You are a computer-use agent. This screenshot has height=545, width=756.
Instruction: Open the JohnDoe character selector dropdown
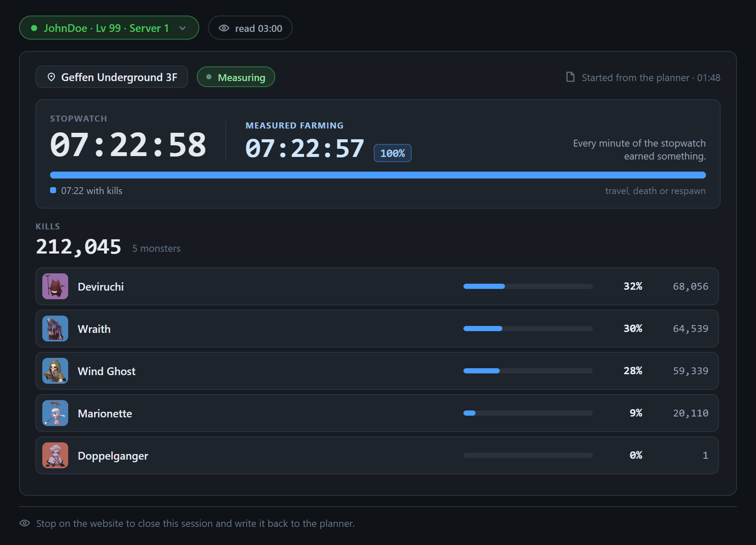(109, 28)
